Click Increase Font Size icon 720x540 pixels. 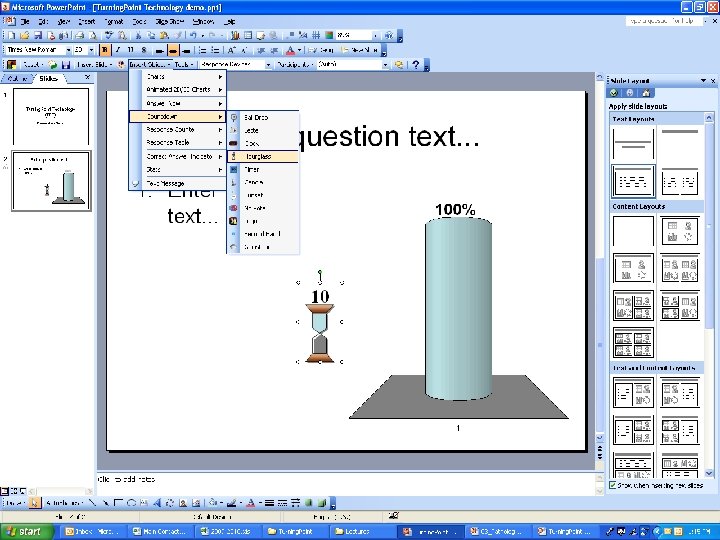231,50
